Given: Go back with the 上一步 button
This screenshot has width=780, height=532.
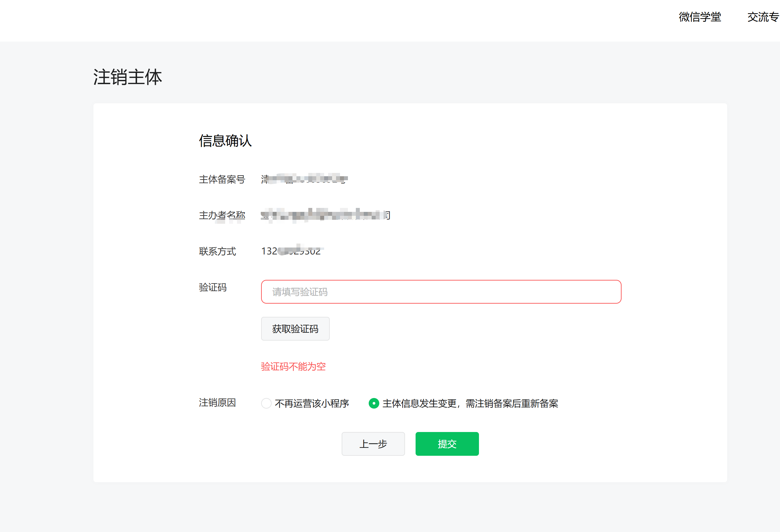Looking at the screenshot, I should tap(373, 444).
